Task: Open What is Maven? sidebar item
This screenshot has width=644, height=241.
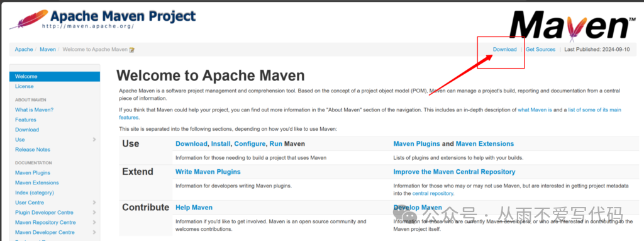Action: [34, 110]
